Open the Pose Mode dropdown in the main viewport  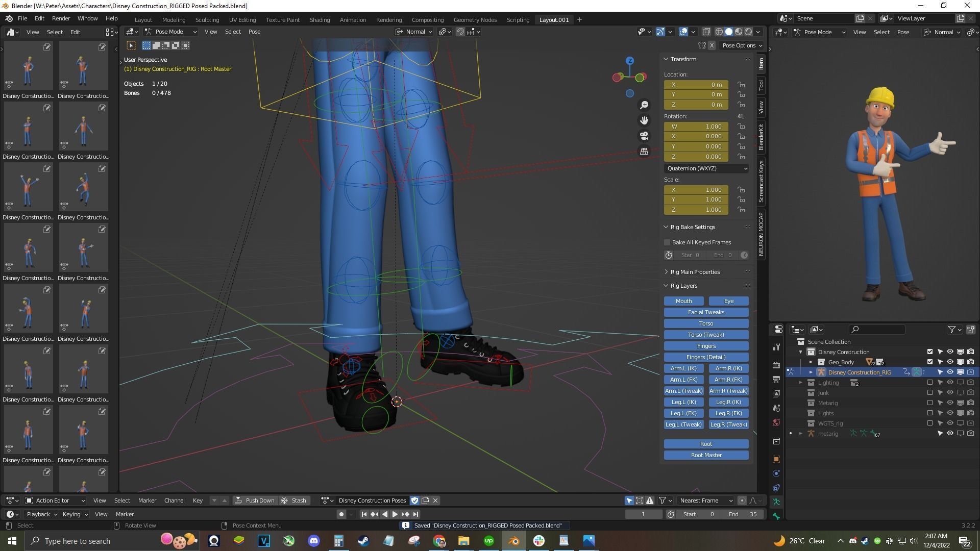(170, 32)
